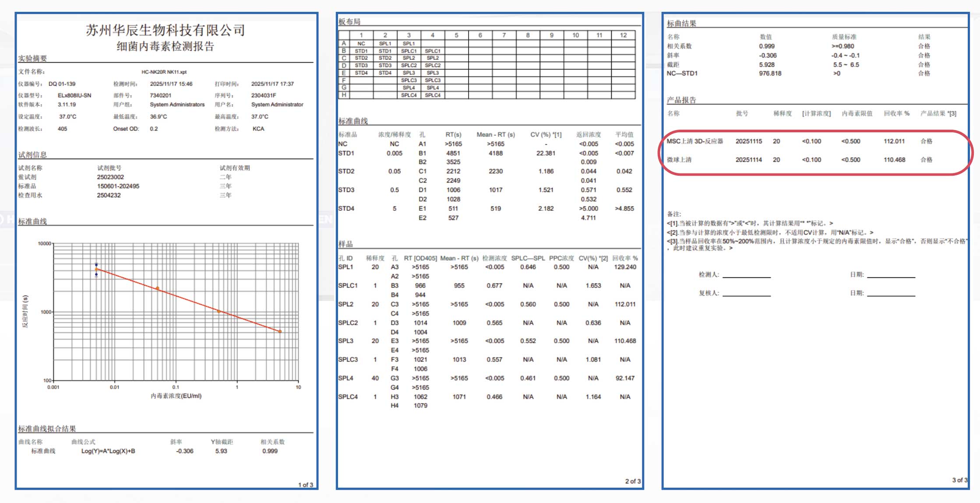The height and width of the screenshot is (503, 980).
Task: Click the 2 of 3 page number
Action: [632, 481]
